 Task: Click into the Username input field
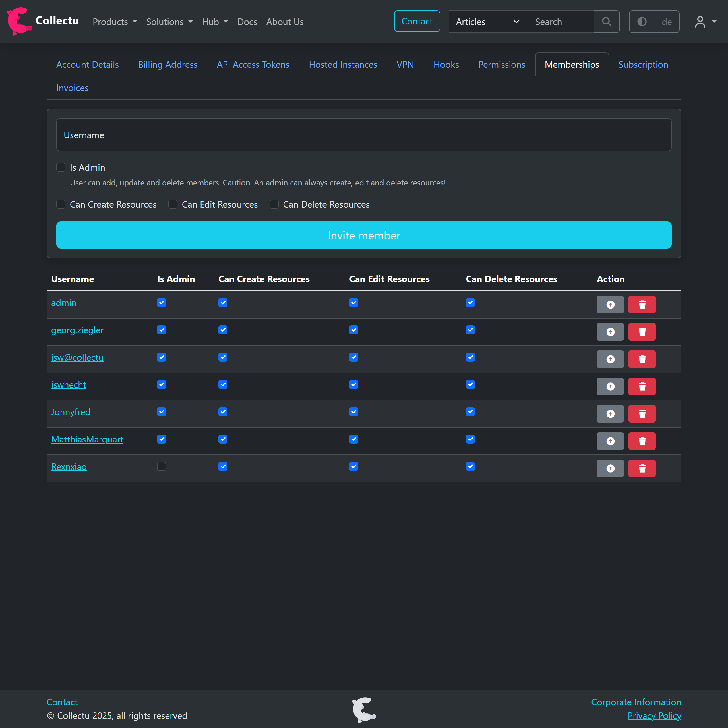(364, 135)
